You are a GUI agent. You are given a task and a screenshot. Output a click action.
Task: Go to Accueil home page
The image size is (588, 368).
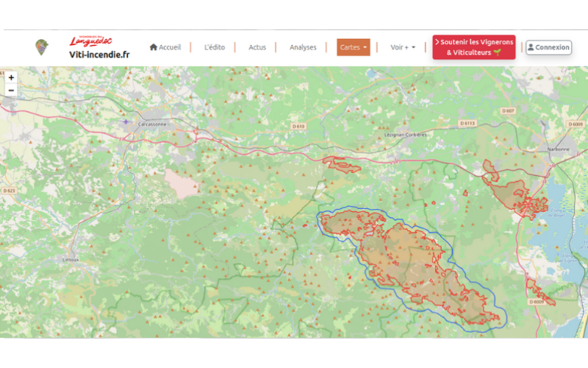165,47
